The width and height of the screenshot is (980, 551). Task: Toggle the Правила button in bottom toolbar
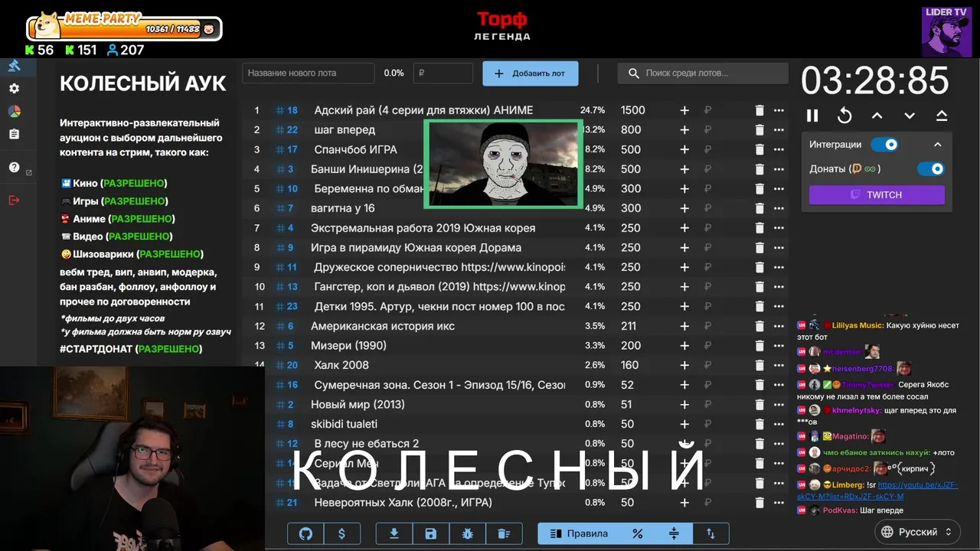click(579, 533)
